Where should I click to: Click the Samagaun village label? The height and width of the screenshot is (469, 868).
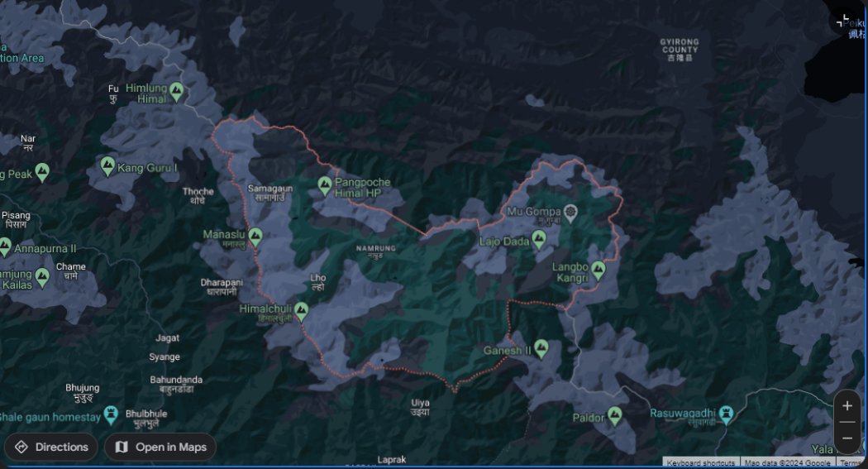270,193
